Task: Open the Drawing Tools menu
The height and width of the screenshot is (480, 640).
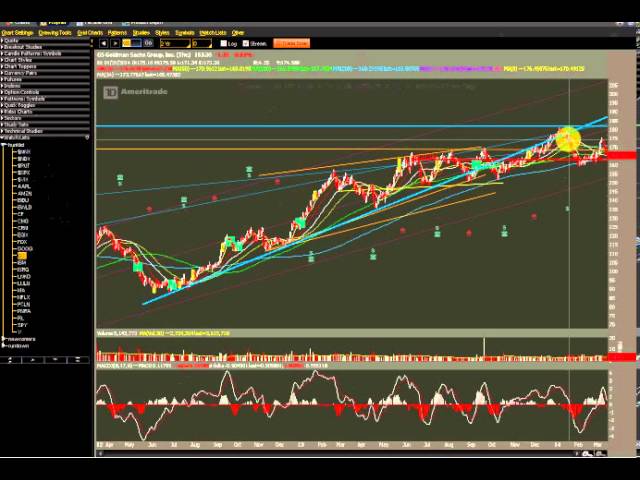Action: tap(55, 33)
